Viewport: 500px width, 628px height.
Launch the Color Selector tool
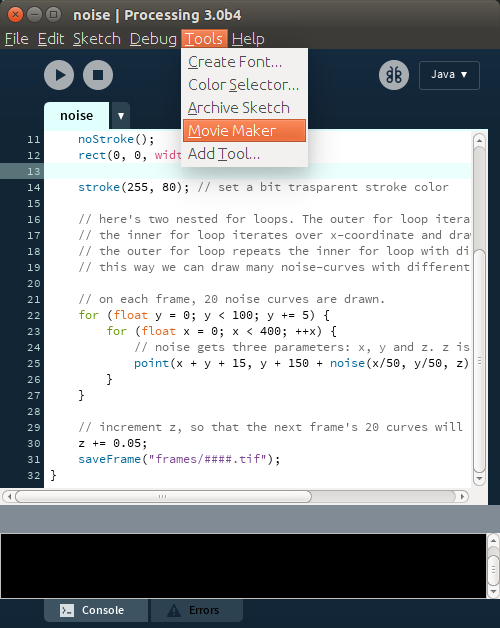tap(244, 85)
